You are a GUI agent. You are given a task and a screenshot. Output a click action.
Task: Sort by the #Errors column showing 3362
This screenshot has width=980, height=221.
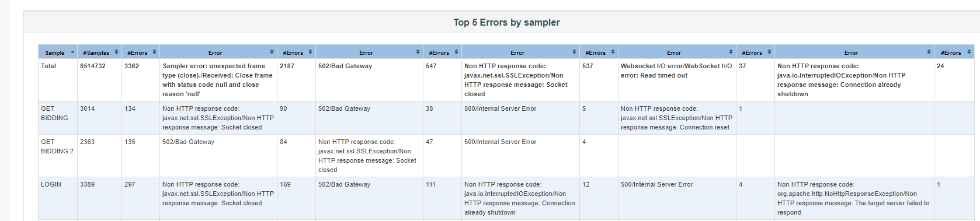[x=154, y=52]
